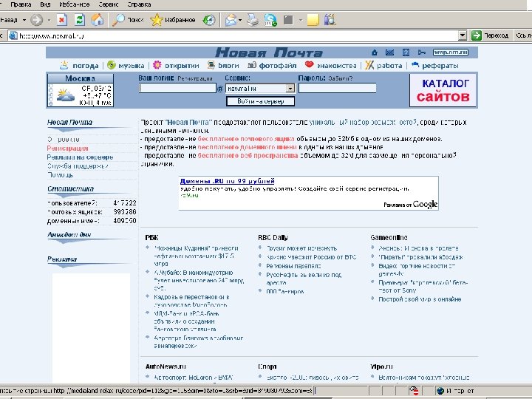Open ad link Домены .RU по 99 рублей

click(x=228, y=181)
